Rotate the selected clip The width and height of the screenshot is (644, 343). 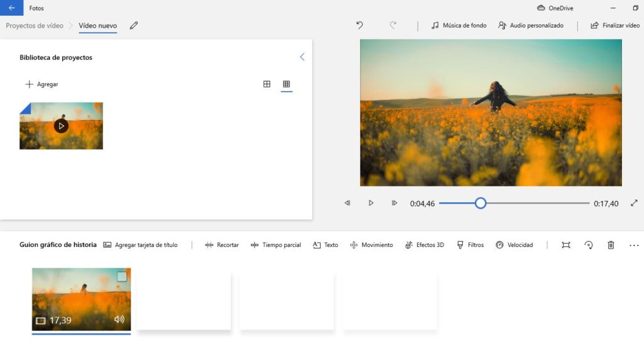[x=589, y=245]
